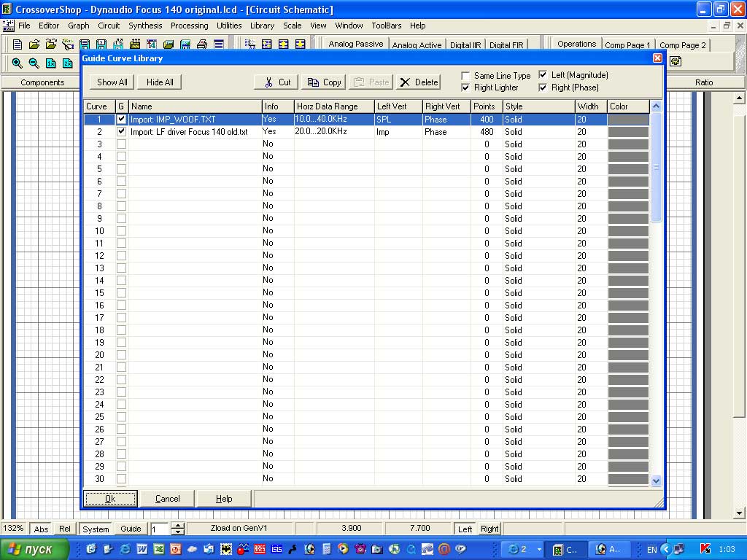Open Microsoft Word from the quick launch

142,549
